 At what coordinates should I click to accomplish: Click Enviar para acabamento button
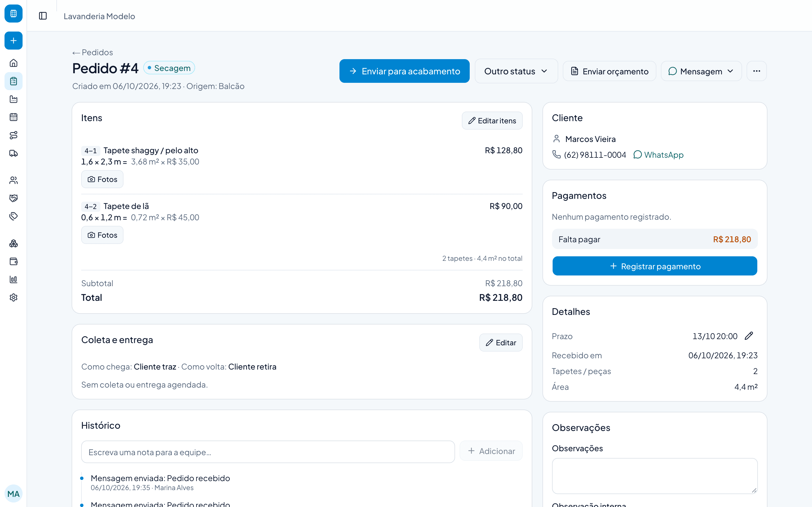click(404, 71)
